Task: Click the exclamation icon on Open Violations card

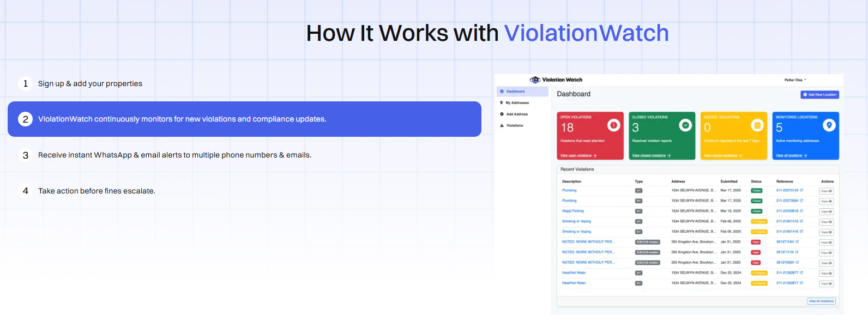Action: coord(614,125)
